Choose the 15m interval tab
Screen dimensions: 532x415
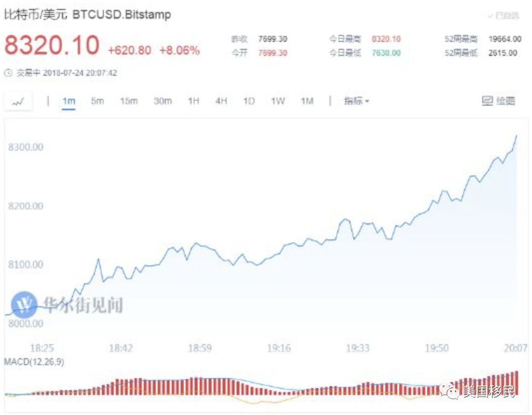pos(128,101)
